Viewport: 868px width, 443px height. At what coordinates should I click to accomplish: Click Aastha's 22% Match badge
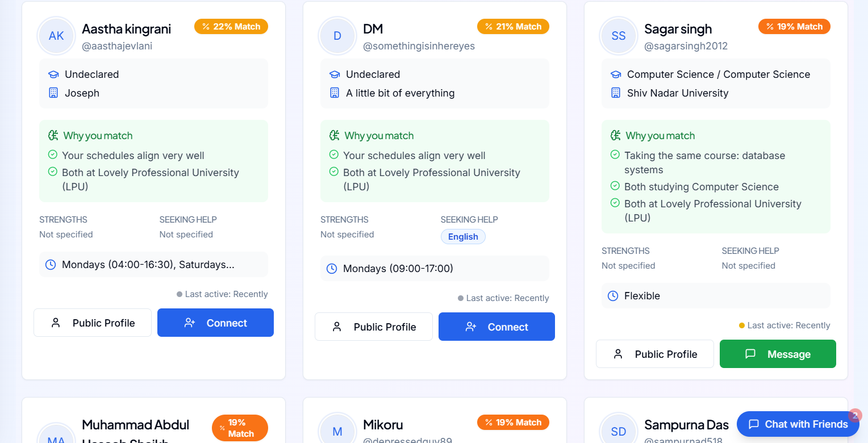(231, 27)
